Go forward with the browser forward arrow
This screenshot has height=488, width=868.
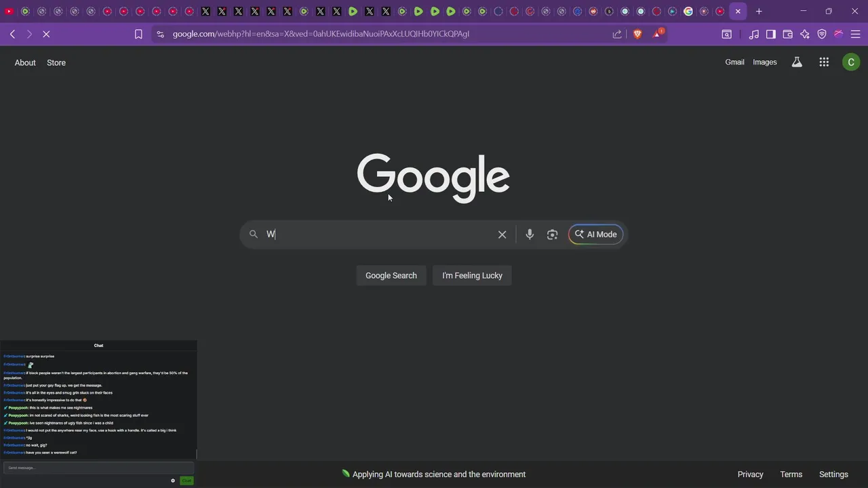(29, 34)
